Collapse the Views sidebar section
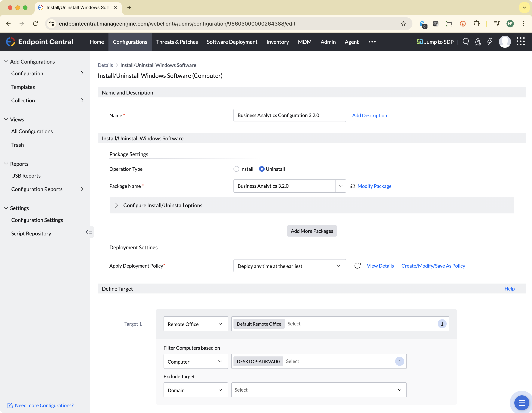Screen dimensions: 532x413 (6, 119)
